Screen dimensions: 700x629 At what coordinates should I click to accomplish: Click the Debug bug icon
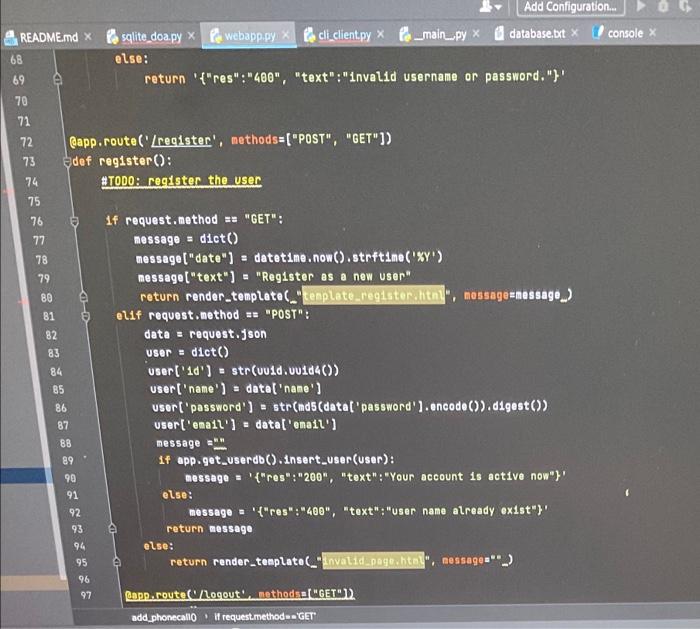click(x=663, y=6)
